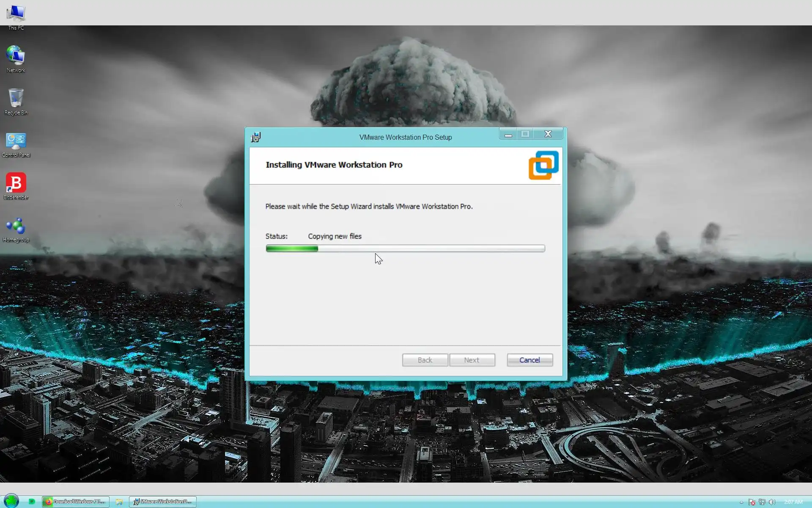Select the VMware Workstation taskbar item
This screenshot has width=812, height=508.
163,502
